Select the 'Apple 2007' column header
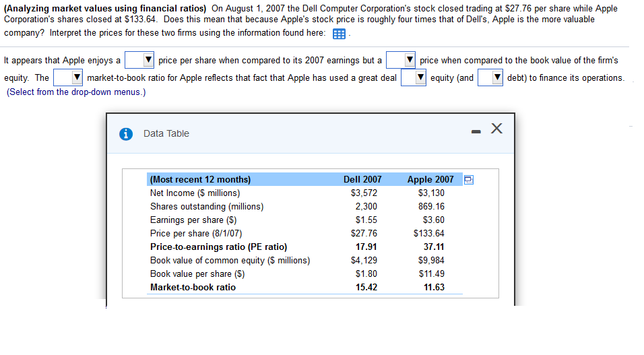644x355 pixels. pos(430,180)
